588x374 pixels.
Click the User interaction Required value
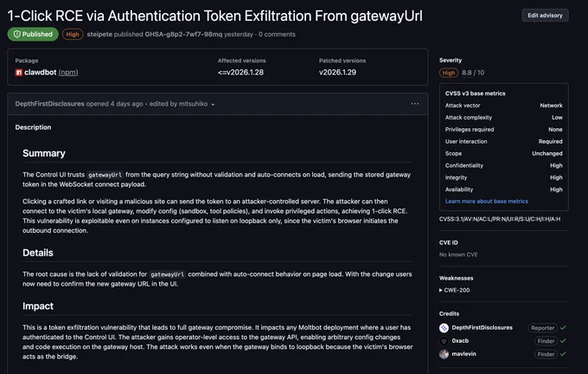tap(550, 142)
